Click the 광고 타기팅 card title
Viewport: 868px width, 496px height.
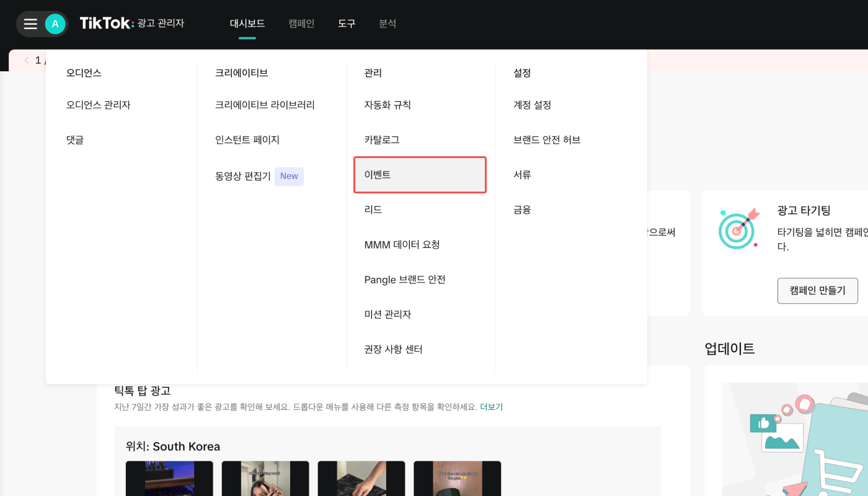click(x=804, y=211)
